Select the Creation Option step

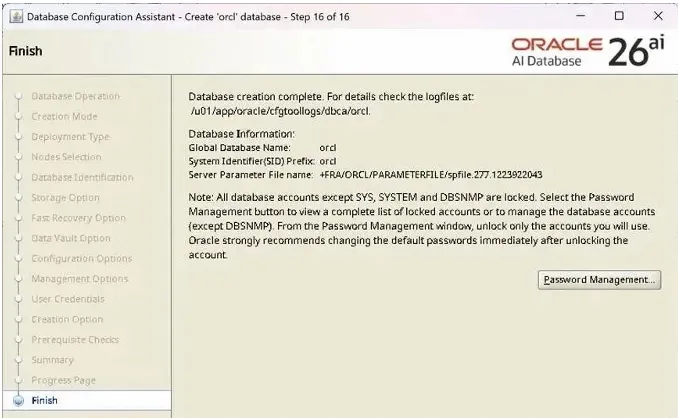[67, 319]
